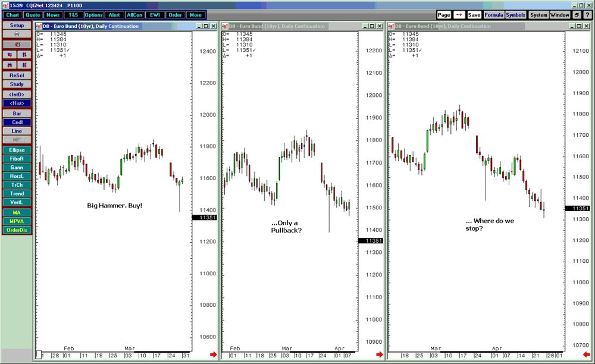The height and width of the screenshot is (364, 595).
Task: Open the System menu
Action: pos(538,15)
